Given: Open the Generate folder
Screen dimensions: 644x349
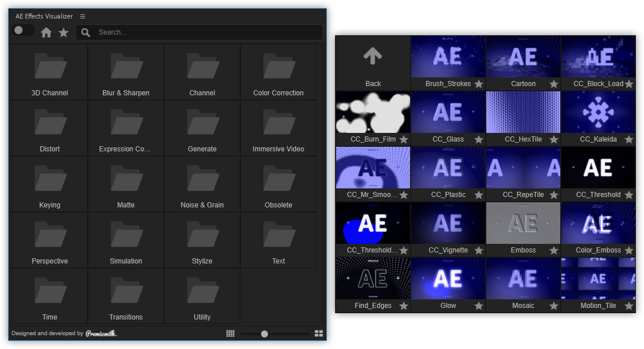Looking at the screenshot, I should [x=202, y=128].
